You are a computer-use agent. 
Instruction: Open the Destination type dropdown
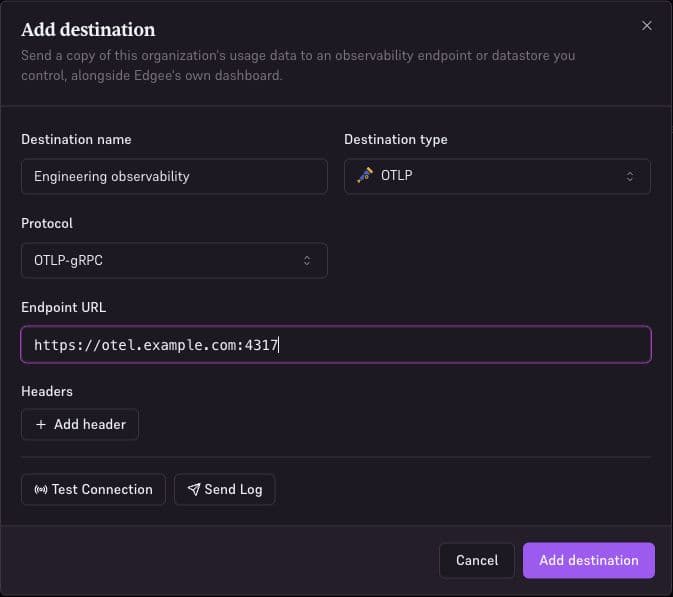[x=497, y=176]
